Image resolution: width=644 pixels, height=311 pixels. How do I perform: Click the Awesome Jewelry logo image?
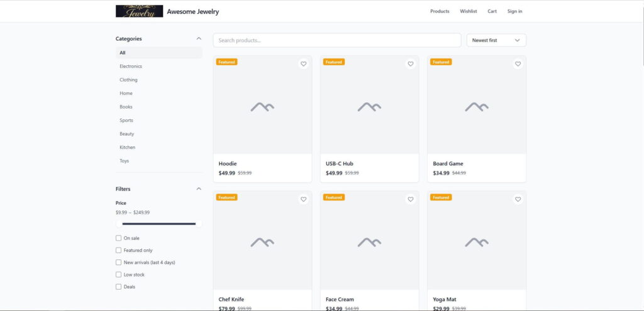click(139, 11)
